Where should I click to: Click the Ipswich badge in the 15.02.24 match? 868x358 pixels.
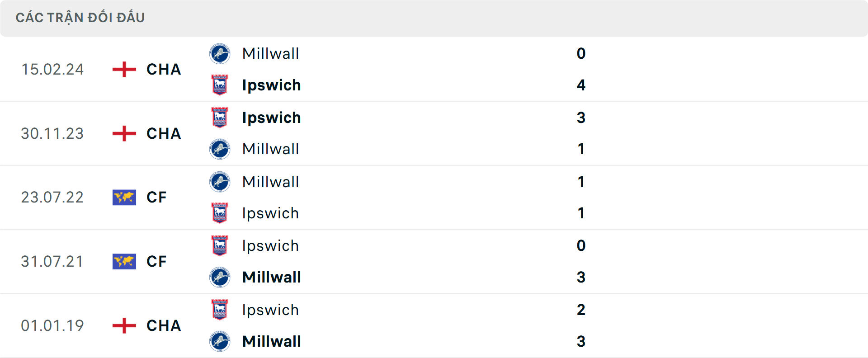pos(220,85)
